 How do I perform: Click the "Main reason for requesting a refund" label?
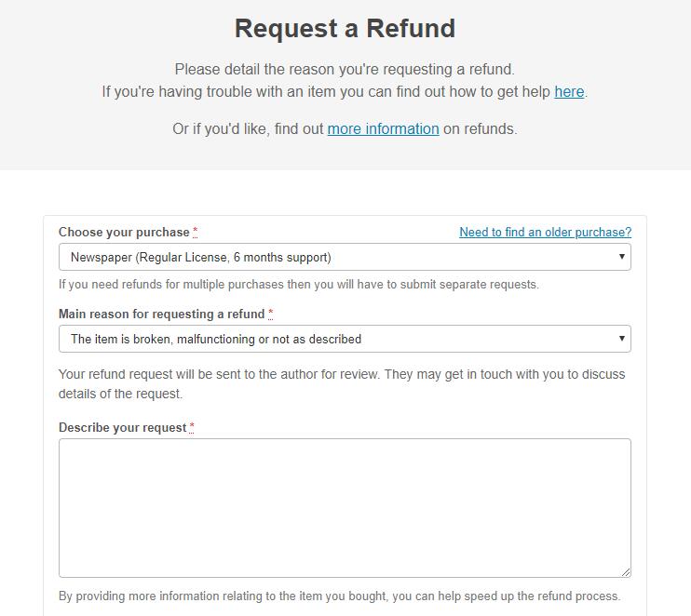161,314
